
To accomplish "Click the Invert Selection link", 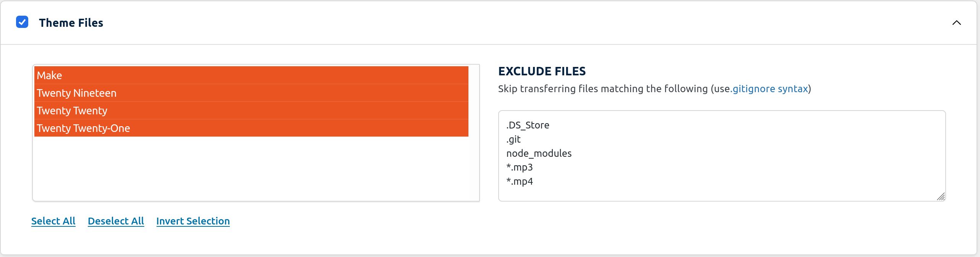I will [193, 221].
